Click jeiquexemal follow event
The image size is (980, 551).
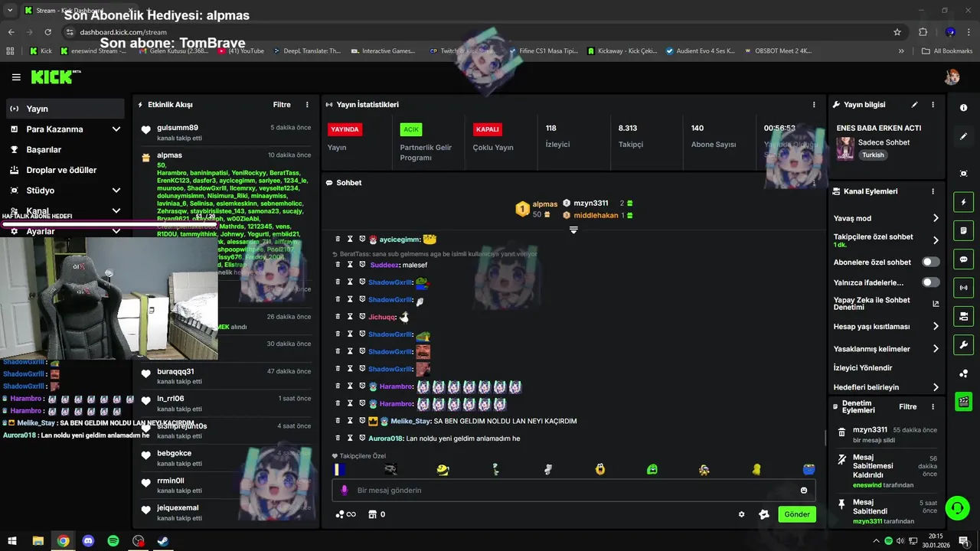227,512
